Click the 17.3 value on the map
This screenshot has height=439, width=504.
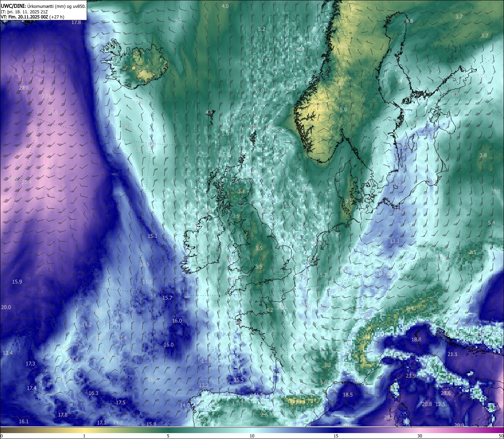pos(30,363)
